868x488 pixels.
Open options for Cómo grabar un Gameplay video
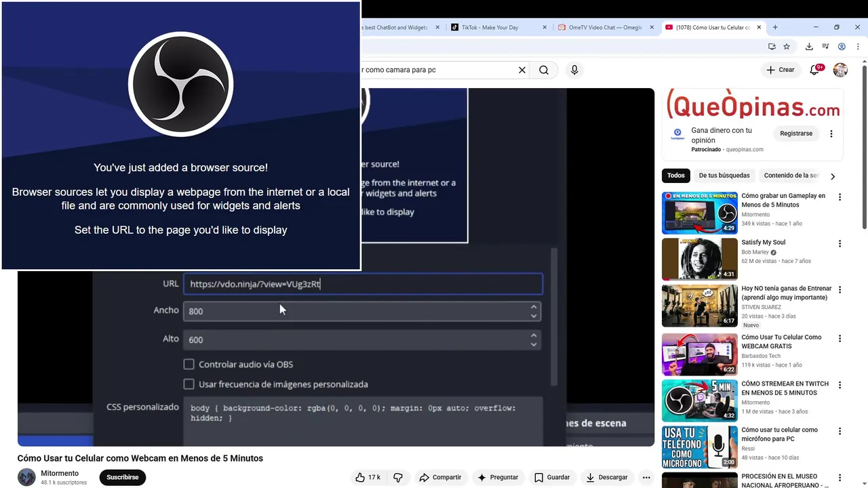(x=840, y=197)
